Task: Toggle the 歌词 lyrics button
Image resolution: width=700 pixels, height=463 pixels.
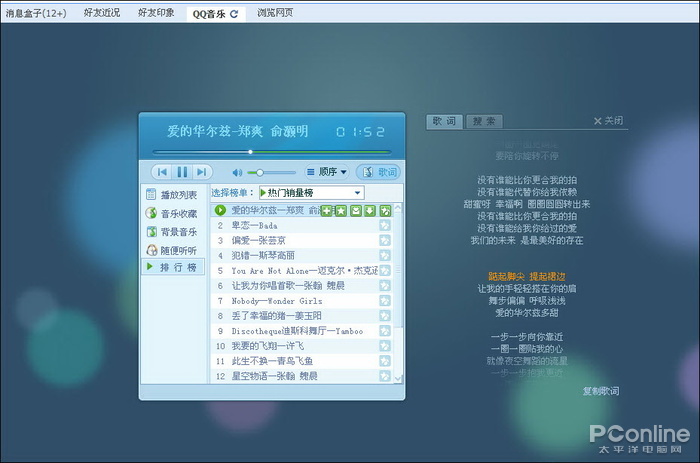Action: click(x=379, y=172)
